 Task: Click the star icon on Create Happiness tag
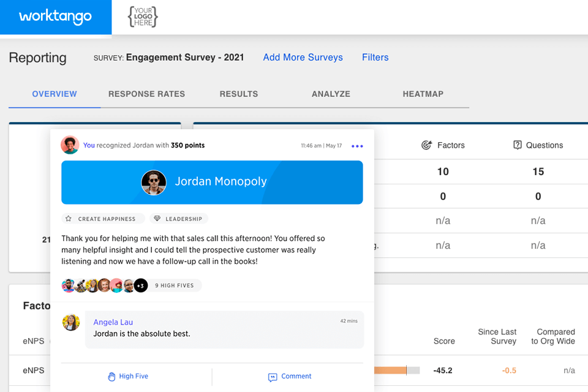point(68,219)
